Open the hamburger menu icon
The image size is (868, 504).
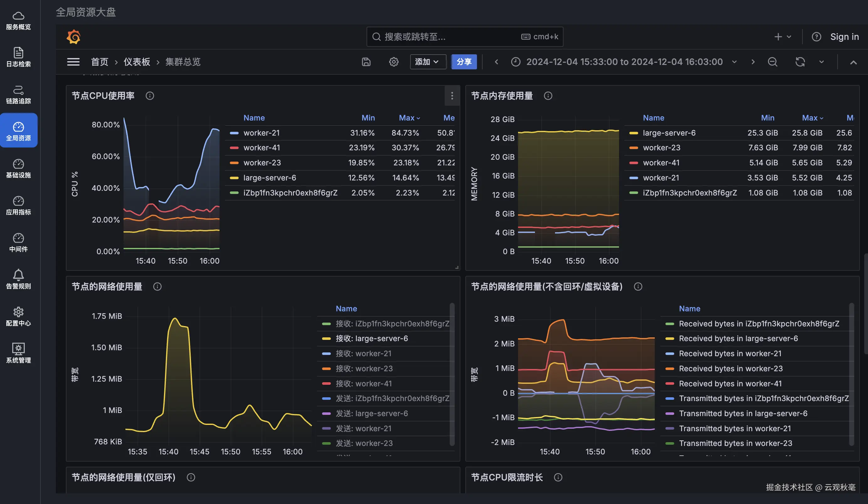click(73, 62)
